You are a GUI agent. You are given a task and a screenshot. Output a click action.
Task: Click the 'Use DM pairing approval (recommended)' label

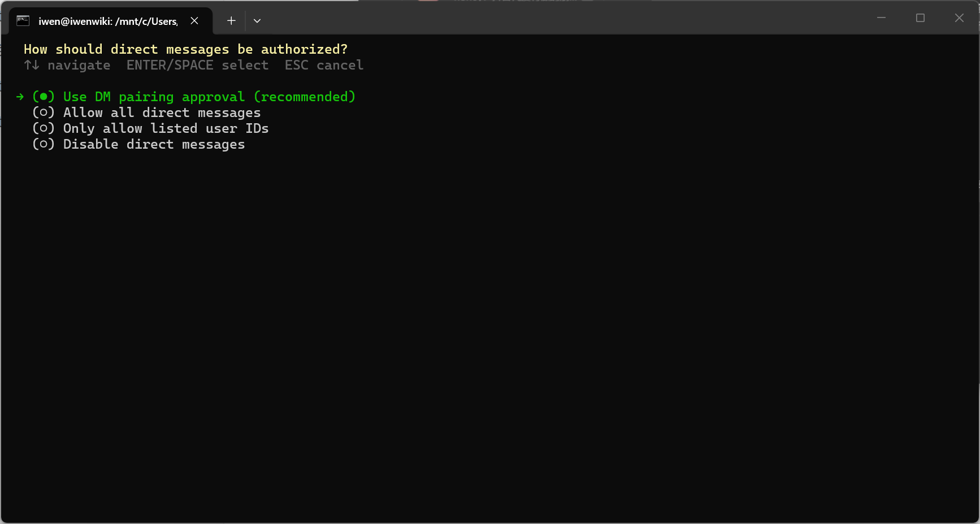tap(210, 97)
